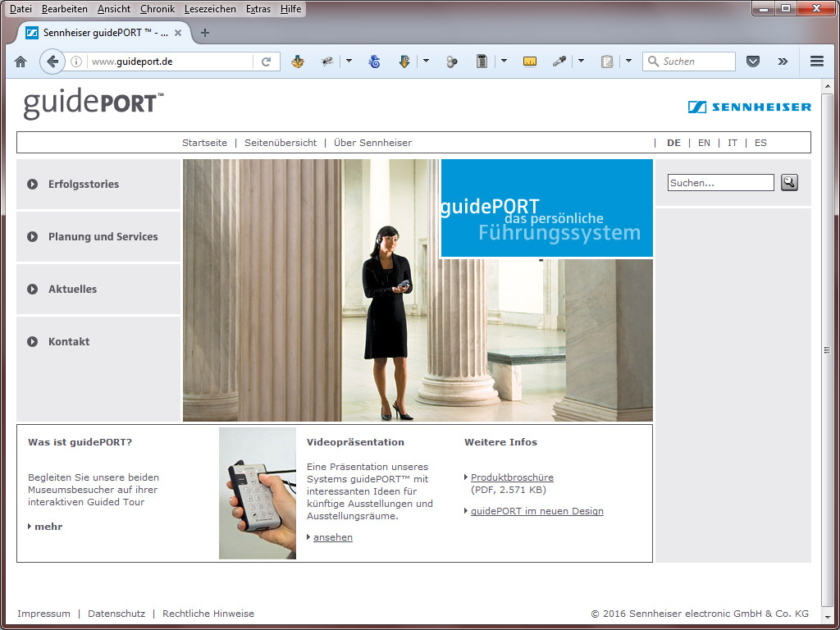Screen dimensions: 840x630
Task: Open the site information icon in address bar
Action: 76,62
